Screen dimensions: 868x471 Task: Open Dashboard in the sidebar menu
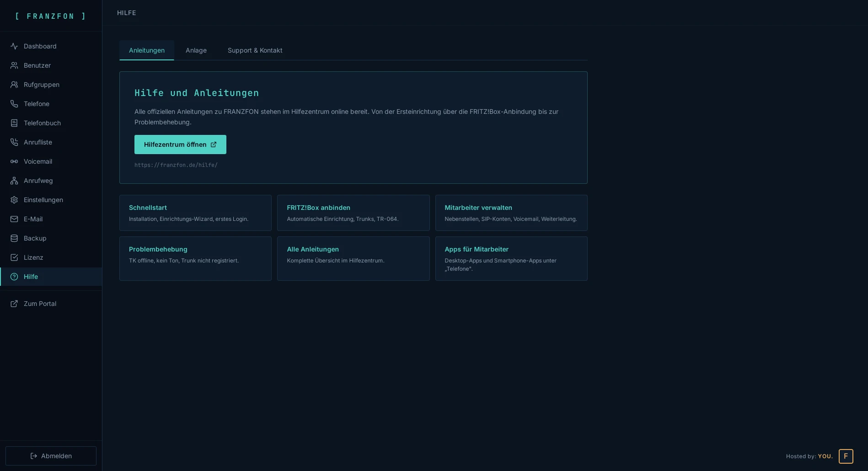(x=40, y=46)
